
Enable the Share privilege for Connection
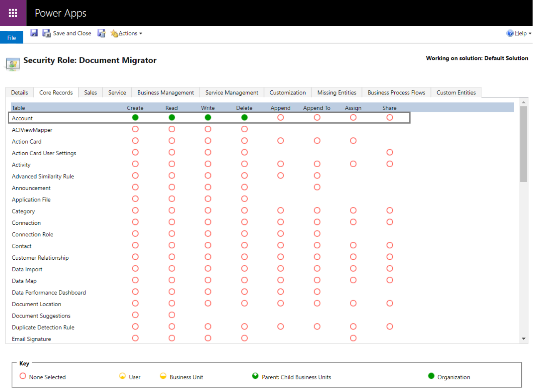(389, 222)
